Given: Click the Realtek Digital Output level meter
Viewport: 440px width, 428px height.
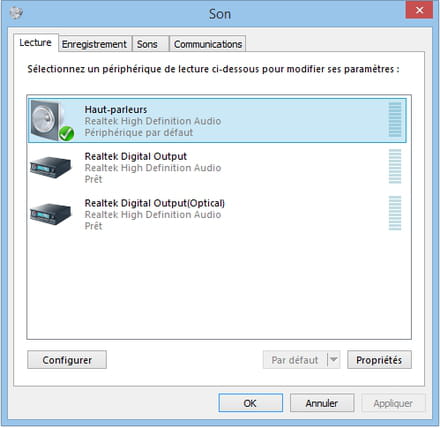Looking at the screenshot, I should pyautogui.click(x=395, y=166).
